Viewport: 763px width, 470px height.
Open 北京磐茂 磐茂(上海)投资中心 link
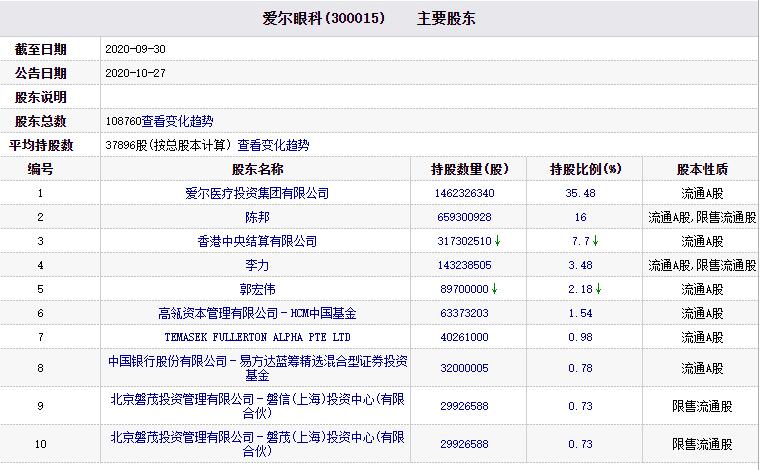tap(257, 444)
